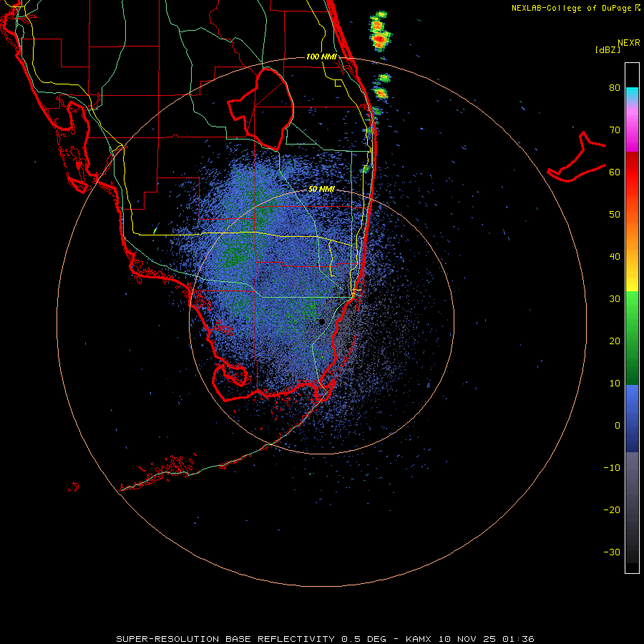
Task: Click the cyan band atop the color scale
Action: tap(632, 94)
